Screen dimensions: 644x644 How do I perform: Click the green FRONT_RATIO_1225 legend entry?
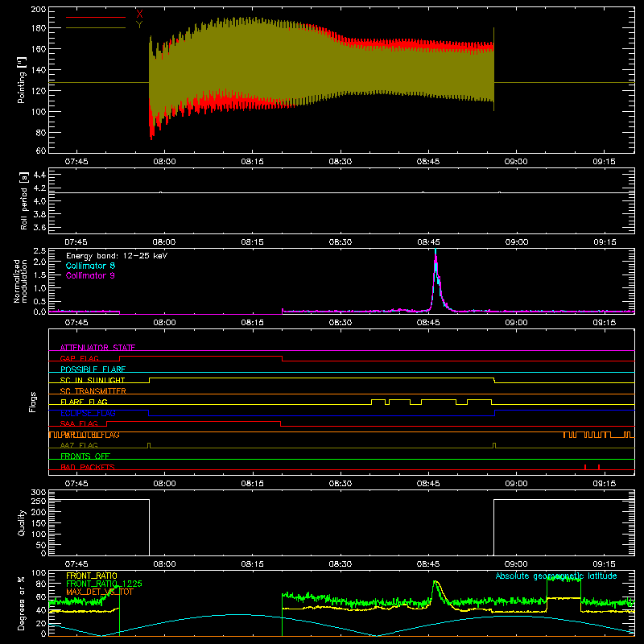[104, 584]
